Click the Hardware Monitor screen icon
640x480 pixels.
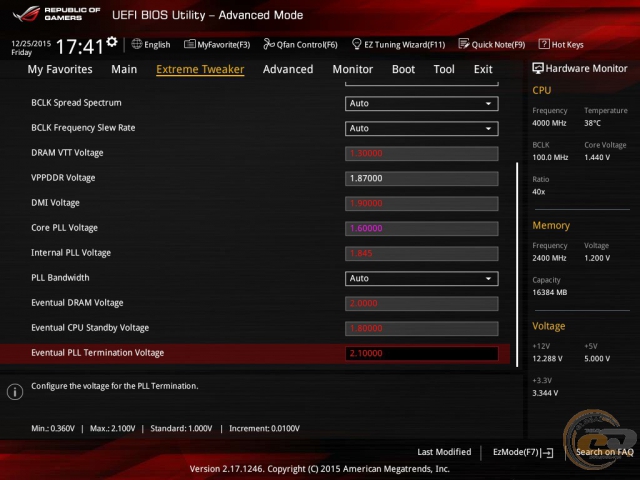point(538,68)
